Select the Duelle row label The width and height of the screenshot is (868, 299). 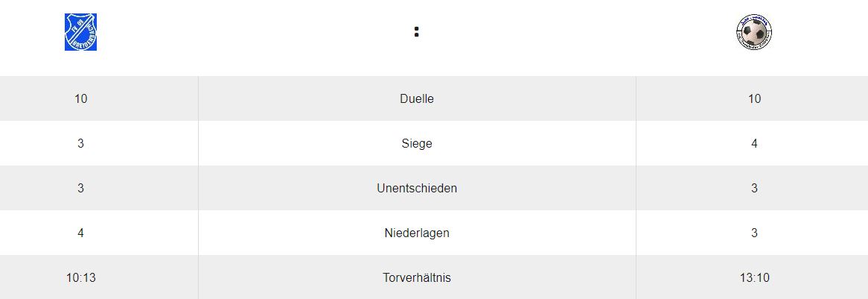pos(417,98)
